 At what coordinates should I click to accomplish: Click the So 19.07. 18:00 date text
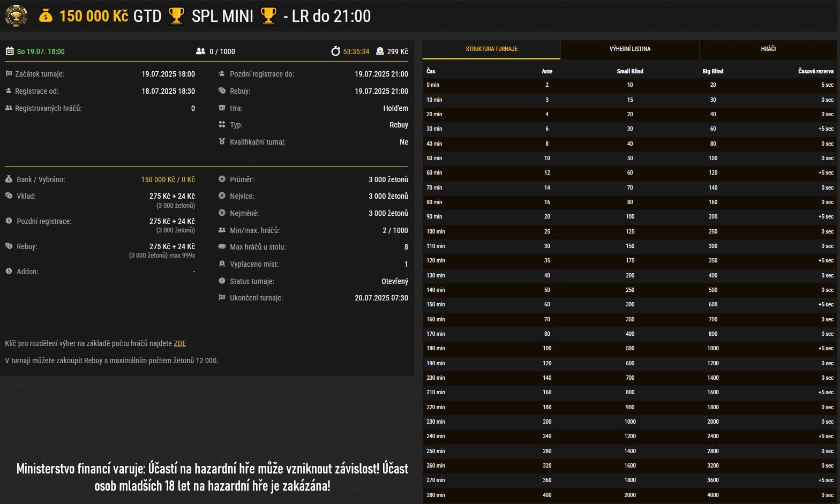click(41, 51)
